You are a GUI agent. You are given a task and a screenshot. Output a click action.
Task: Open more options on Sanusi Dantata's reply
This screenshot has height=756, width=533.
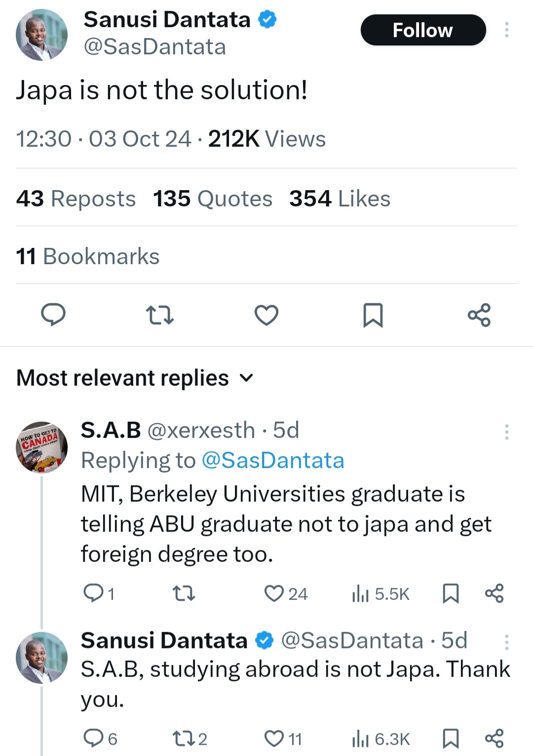[506, 641]
